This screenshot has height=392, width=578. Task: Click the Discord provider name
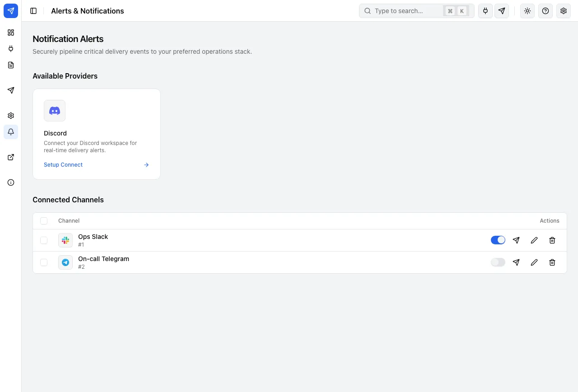point(55,133)
